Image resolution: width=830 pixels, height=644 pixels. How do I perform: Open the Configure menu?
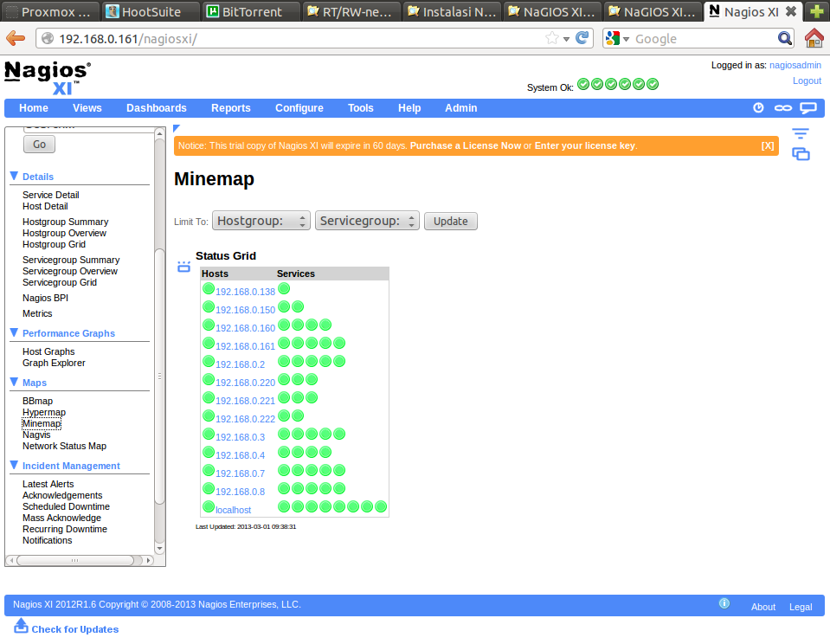coord(299,108)
